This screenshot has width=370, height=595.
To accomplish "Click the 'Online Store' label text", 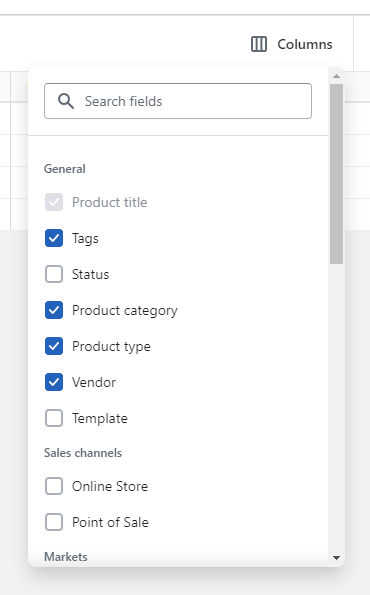I will coord(110,486).
